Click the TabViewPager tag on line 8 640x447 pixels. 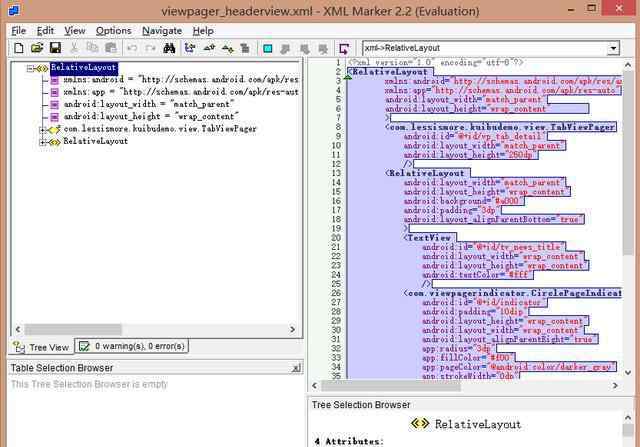point(500,127)
